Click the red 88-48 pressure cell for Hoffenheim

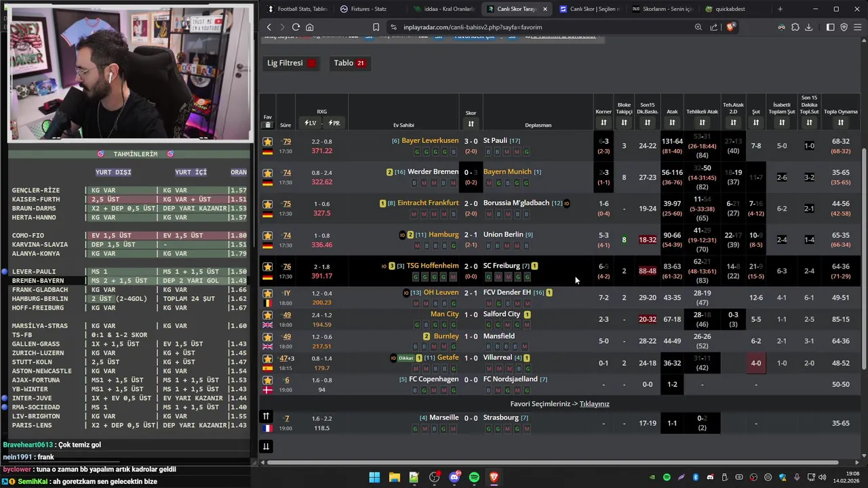tap(648, 270)
